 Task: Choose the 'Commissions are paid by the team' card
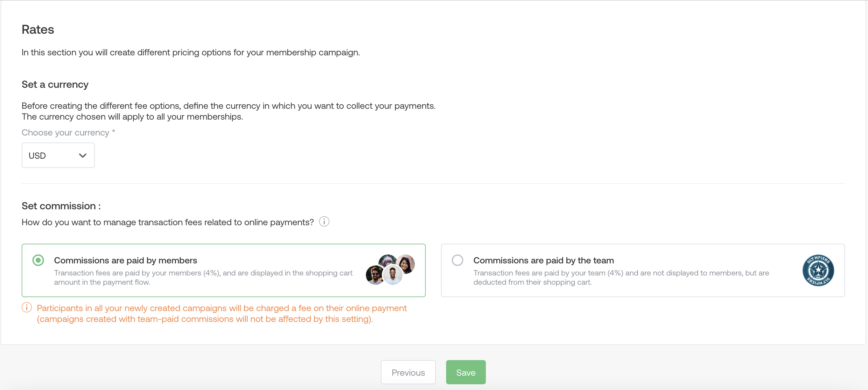(x=643, y=270)
